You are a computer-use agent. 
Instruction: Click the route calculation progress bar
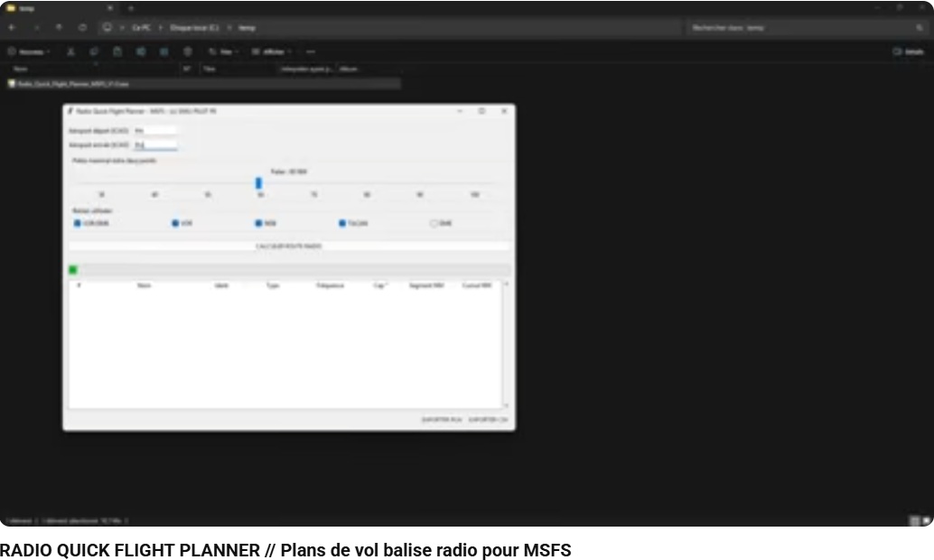289,270
